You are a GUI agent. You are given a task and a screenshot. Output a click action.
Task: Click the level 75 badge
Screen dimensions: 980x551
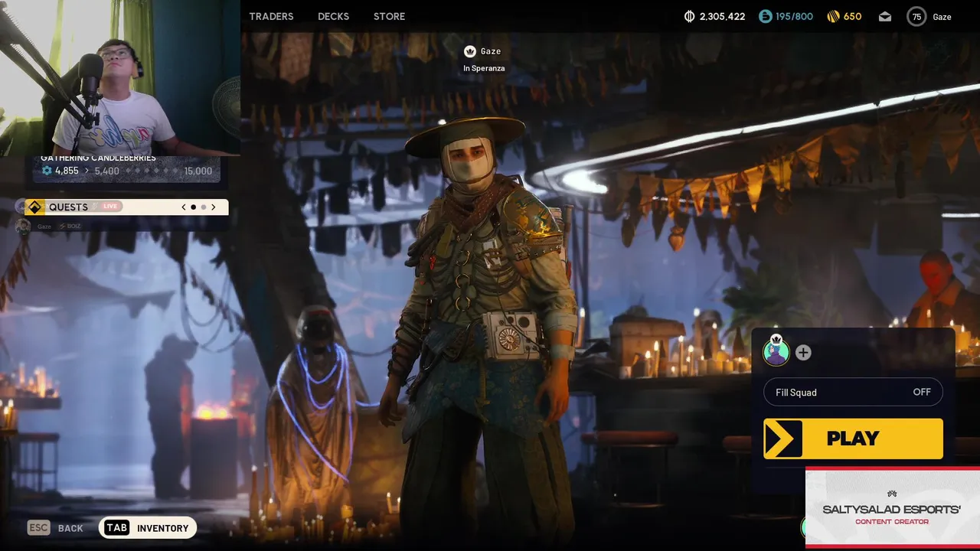(916, 16)
